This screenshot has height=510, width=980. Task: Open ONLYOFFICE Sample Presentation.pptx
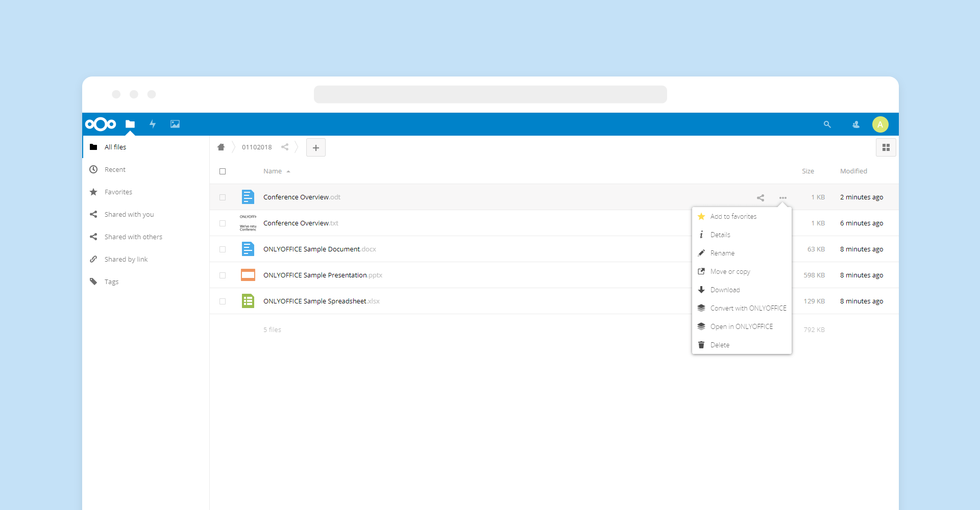point(315,275)
